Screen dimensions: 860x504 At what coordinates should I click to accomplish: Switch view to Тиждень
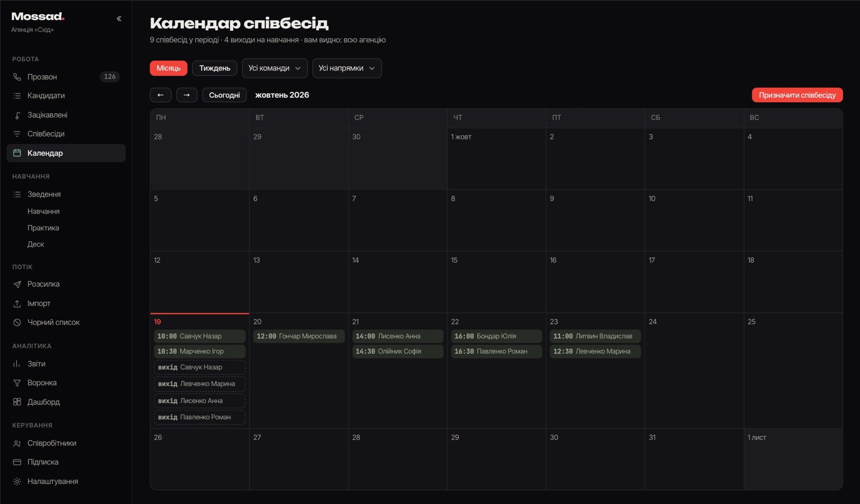coord(215,68)
